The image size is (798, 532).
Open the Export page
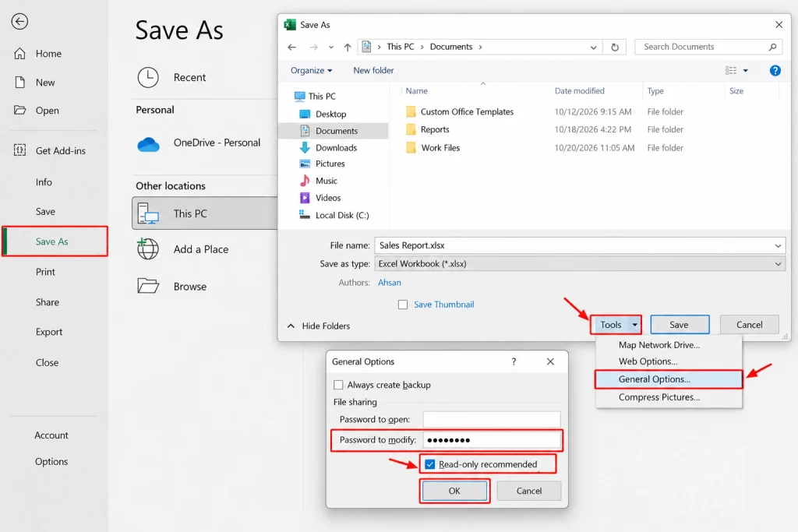[x=49, y=332]
